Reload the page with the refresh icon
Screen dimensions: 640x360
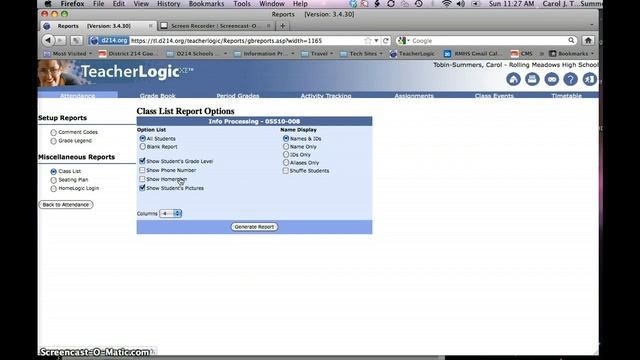tap(386, 41)
